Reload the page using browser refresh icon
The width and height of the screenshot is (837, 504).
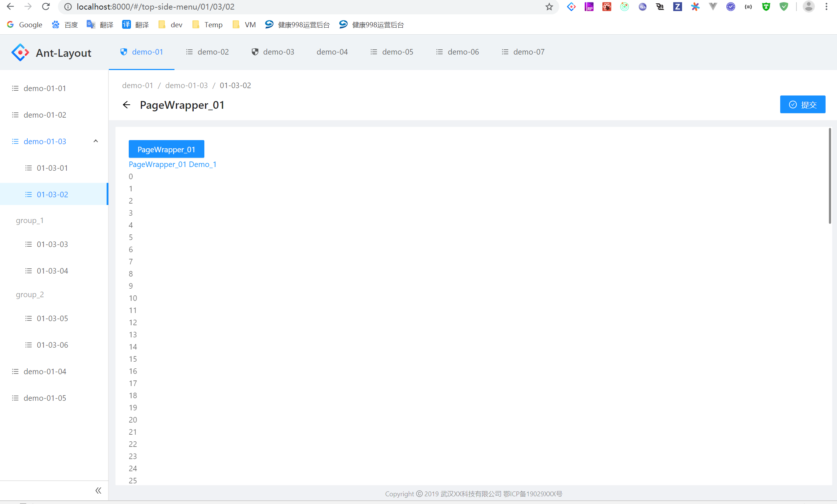[46, 7]
